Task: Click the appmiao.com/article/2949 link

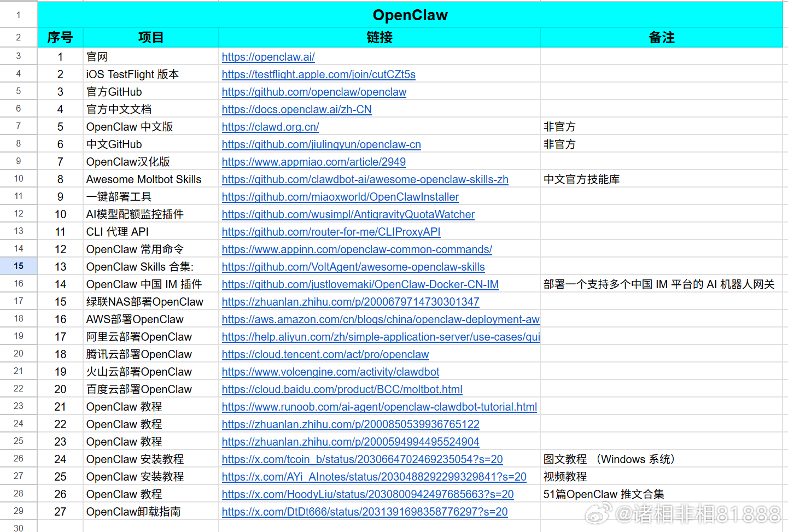Action: 314,162
